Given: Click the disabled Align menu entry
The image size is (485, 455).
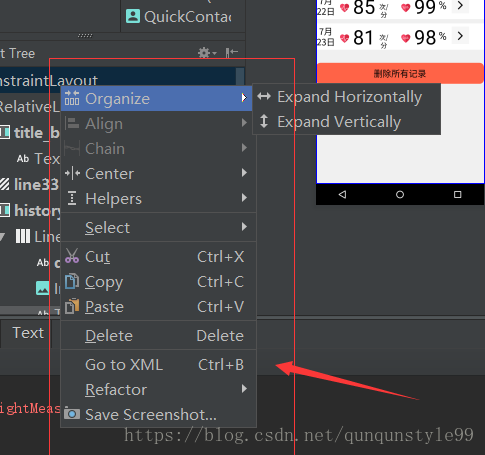Looking at the screenshot, I should [x=158, y=124].
